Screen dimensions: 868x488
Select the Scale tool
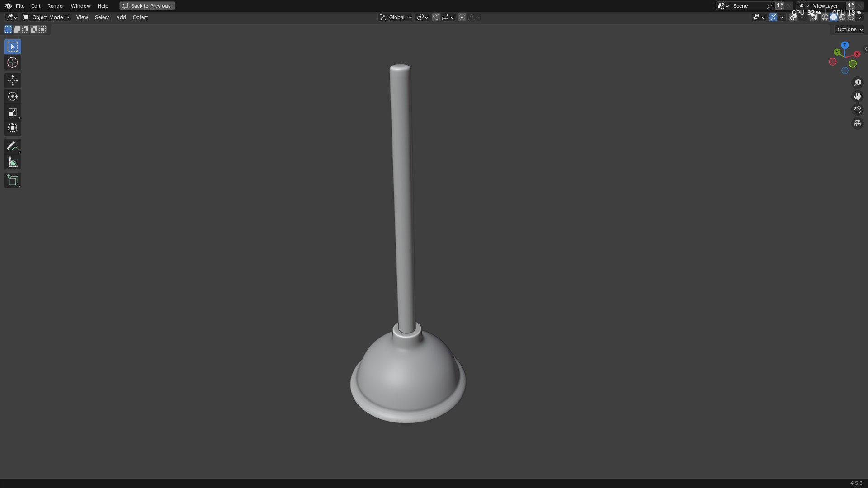pos(13,112)
